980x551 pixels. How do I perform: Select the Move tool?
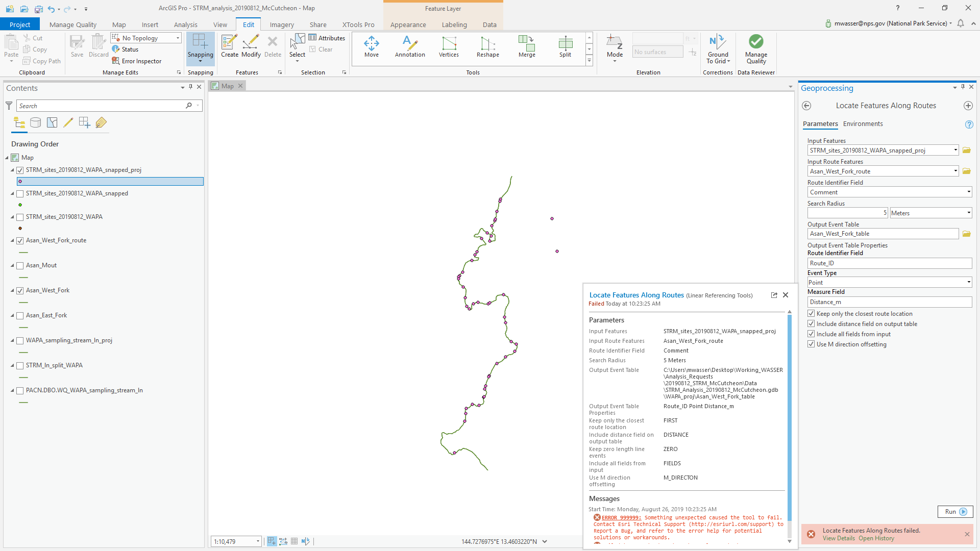[x=372, y=46]
